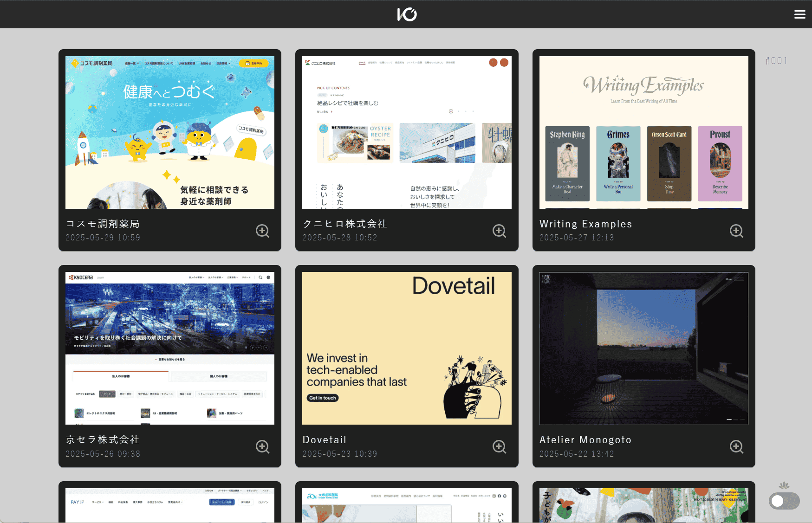The image size is (812, 523).
Task: Zoom in on the コスモ調剤薬局 card
Action: [262, 231]
